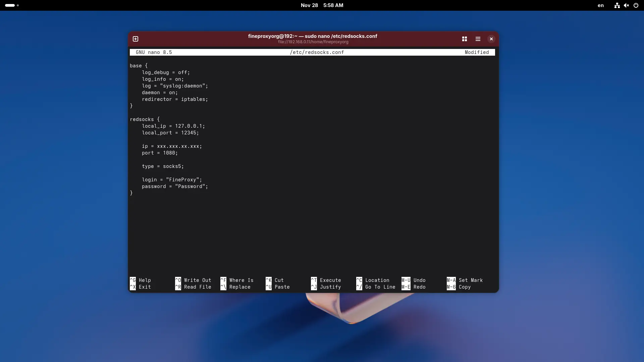Open a new terminal tab with the plus icon
The image size is (644, 362).
[x=136, y=39]
